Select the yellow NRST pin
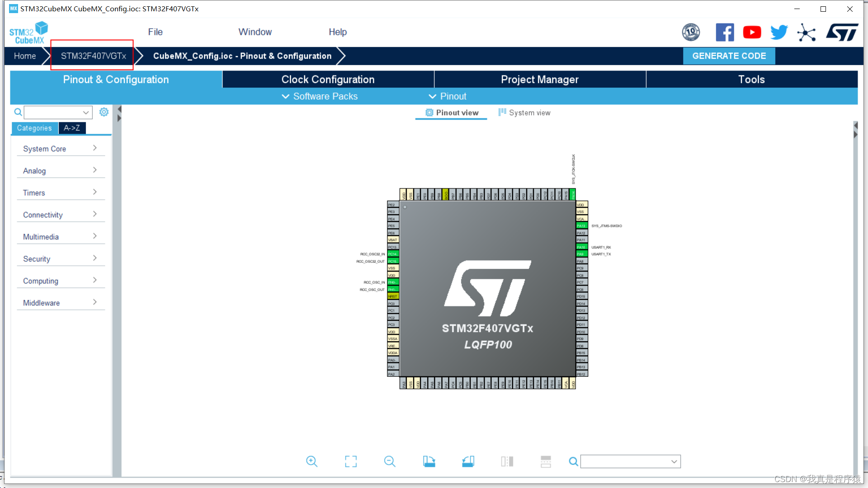 click(x=393, y=296)
